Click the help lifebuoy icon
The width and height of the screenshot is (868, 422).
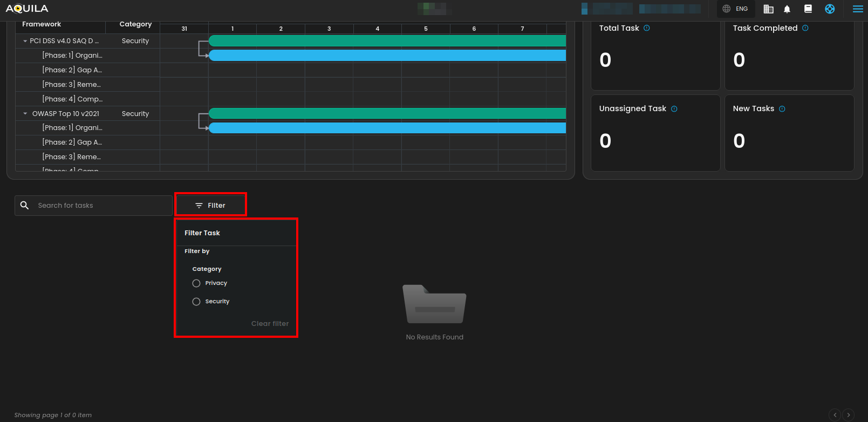click(x=830, y=9)
